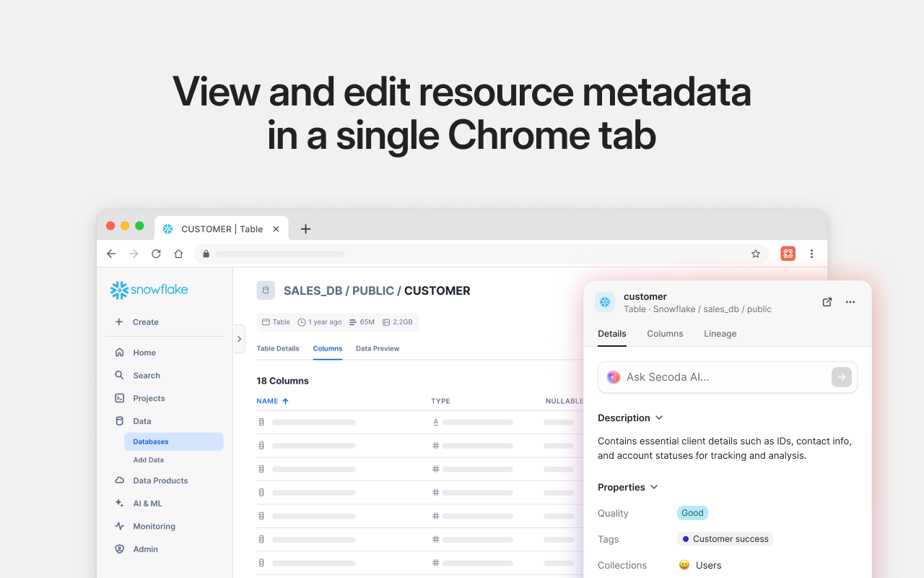
Task: Bookmark page with the star icon
Action: point(756,254)
